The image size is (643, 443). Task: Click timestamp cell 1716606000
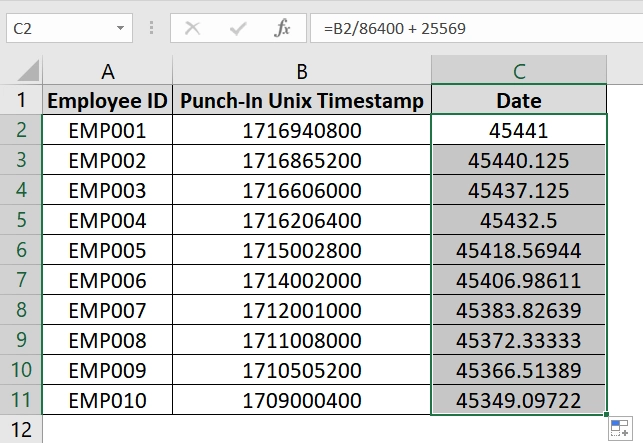[302, 190]
